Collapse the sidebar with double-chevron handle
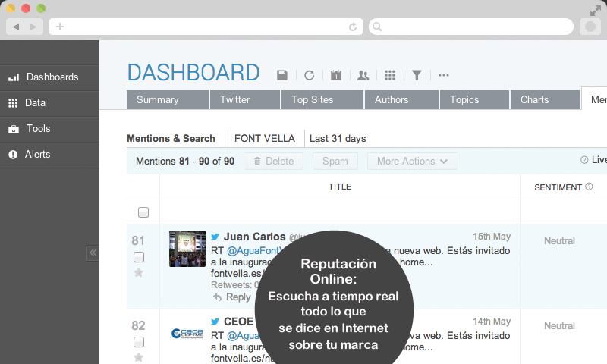The width and height of the screenshot is (607, 364). tap(93, 253)
